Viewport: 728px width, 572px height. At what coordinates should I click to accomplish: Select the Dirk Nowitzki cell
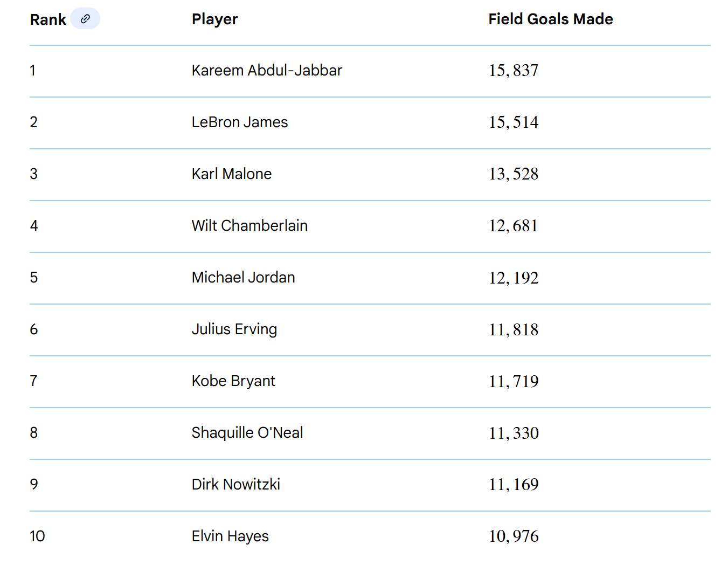pos(236,485)
